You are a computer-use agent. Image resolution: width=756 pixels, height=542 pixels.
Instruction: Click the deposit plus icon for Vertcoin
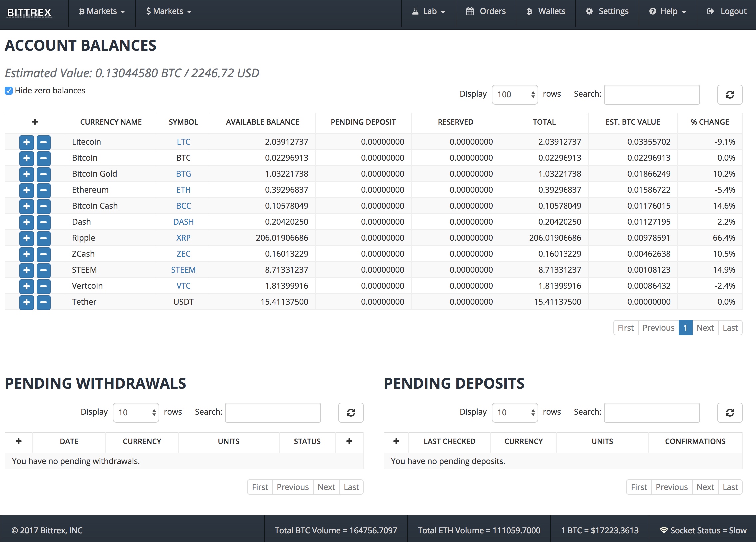[26, 287]
